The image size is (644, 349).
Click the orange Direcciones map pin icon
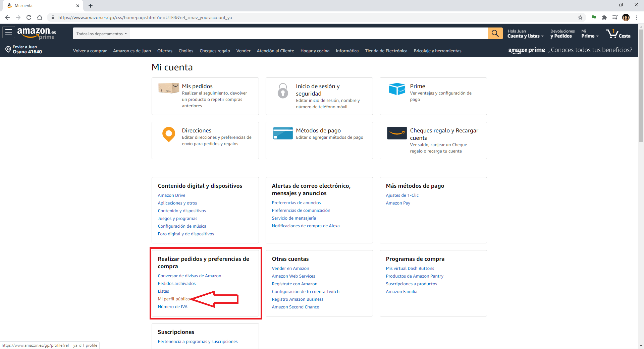[169, 134]
